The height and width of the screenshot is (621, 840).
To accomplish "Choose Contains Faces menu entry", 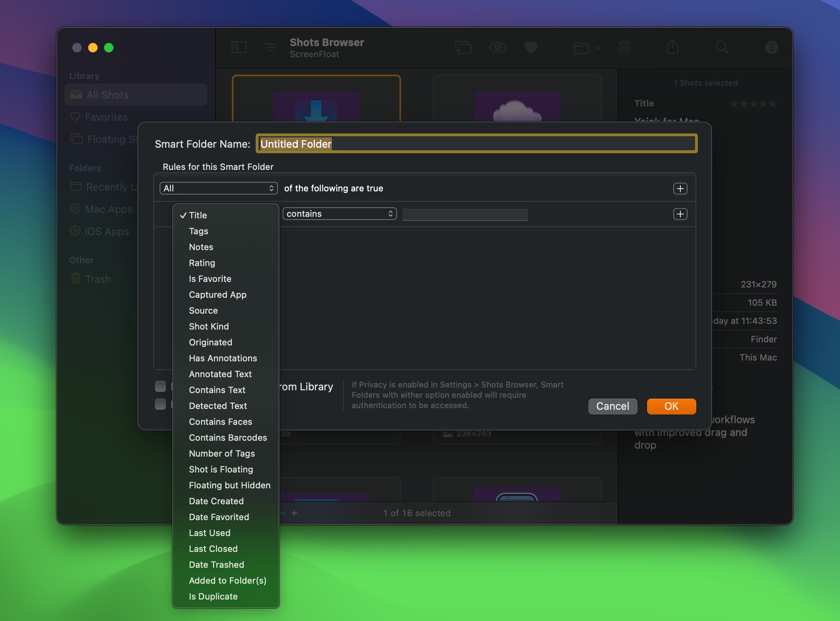I will [x=226, y=422].
